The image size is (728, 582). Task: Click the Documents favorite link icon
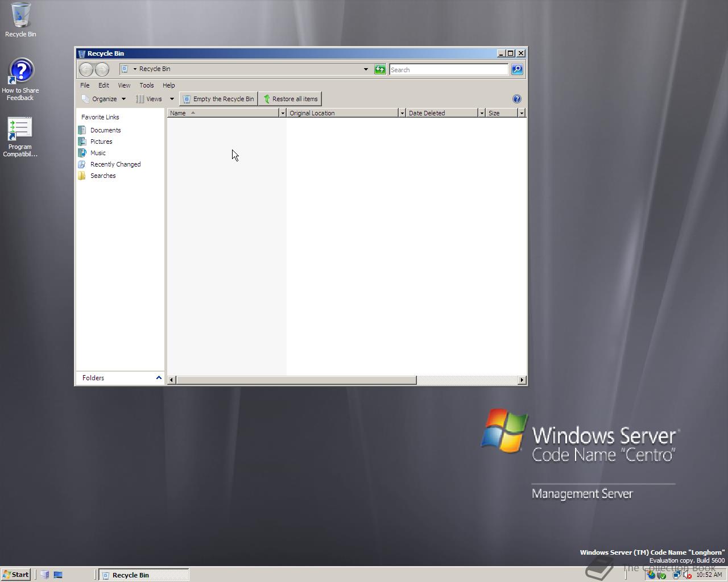point(82,130)
